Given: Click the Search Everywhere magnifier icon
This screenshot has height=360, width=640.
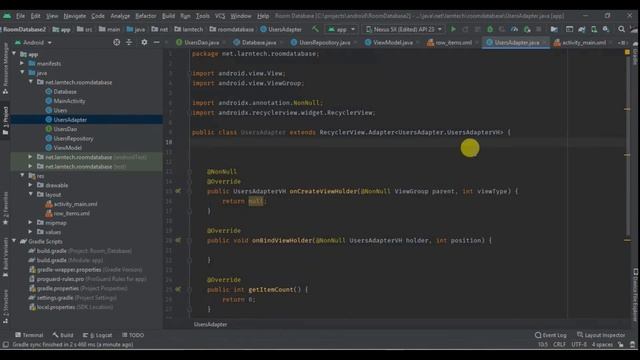Looking at the screenshot, I should pos(621,29).
